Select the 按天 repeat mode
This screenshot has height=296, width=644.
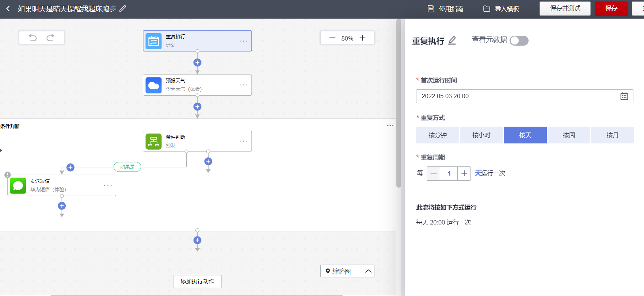(525, 135)
